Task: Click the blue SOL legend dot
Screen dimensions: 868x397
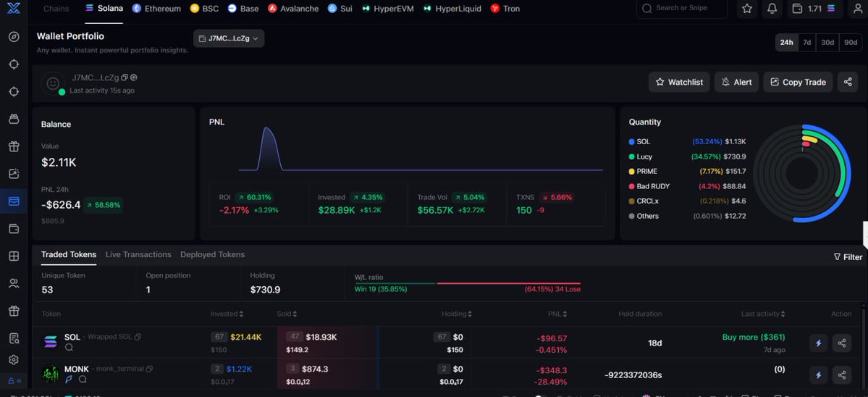Action: (x=631, y=142)
